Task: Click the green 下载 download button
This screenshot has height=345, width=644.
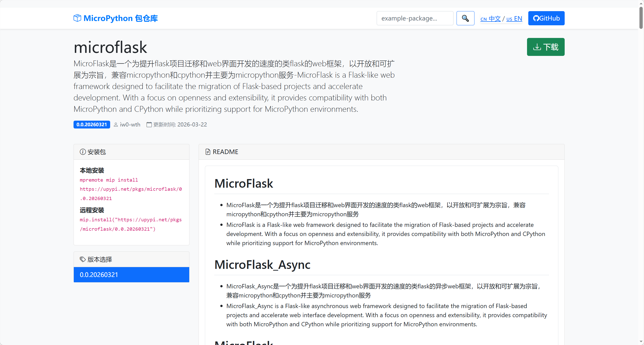Action: (x=545, y=47)
